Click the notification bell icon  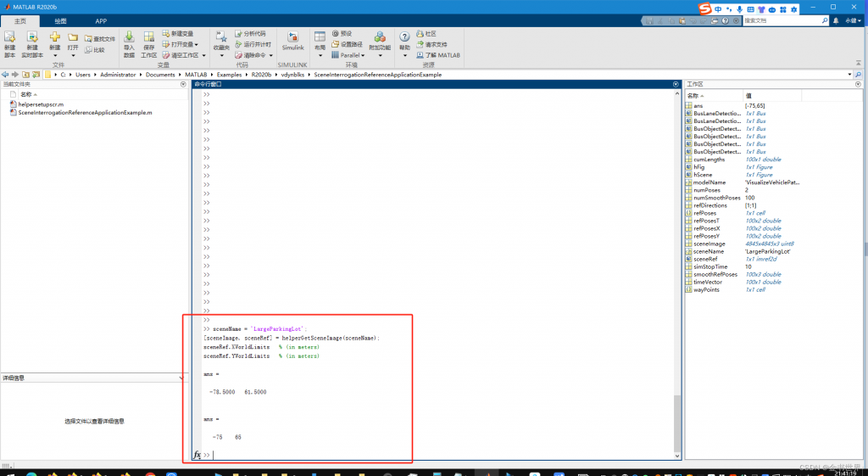[835, 20]
